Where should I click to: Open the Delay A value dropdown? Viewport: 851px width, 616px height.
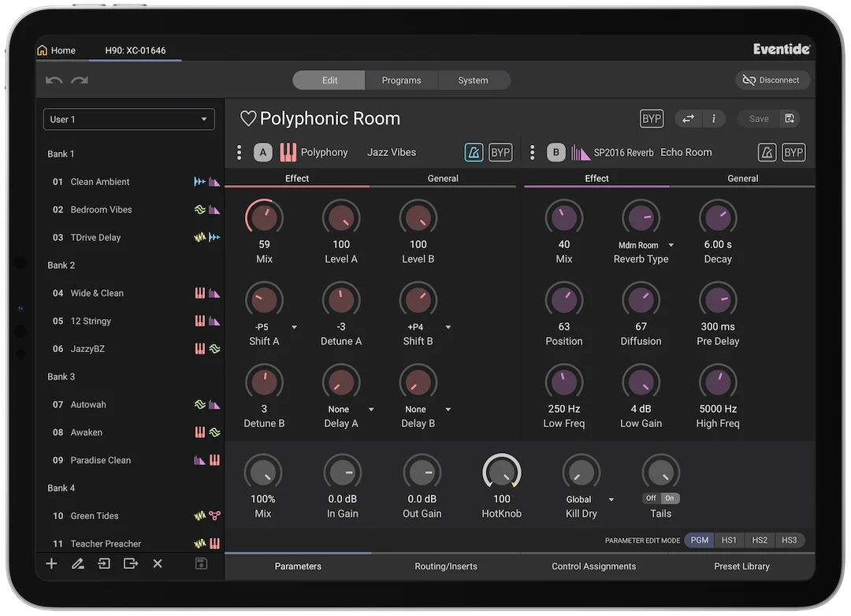click(x=371, y=409)
